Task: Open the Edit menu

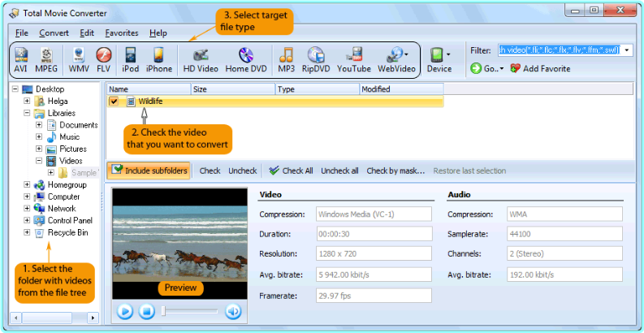Action: [87, 32]
